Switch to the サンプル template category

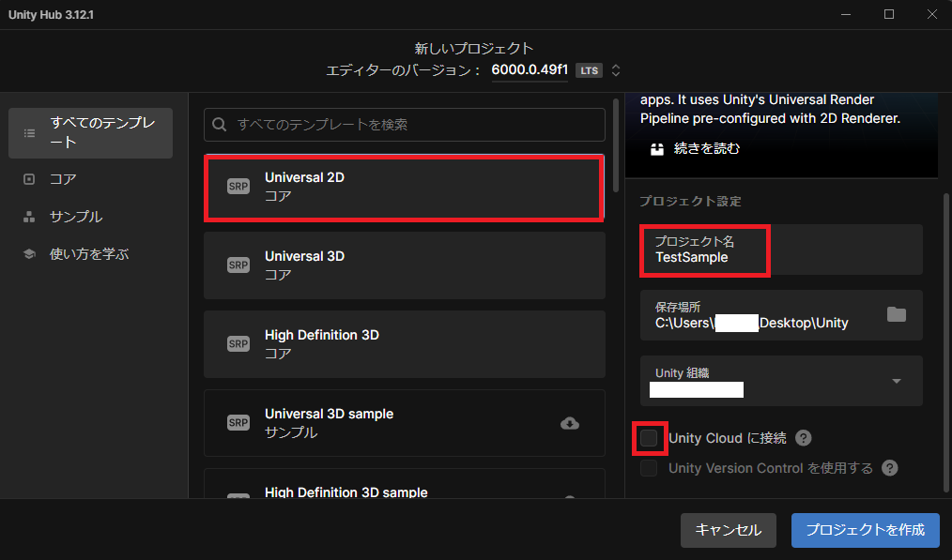pos(90,217)
